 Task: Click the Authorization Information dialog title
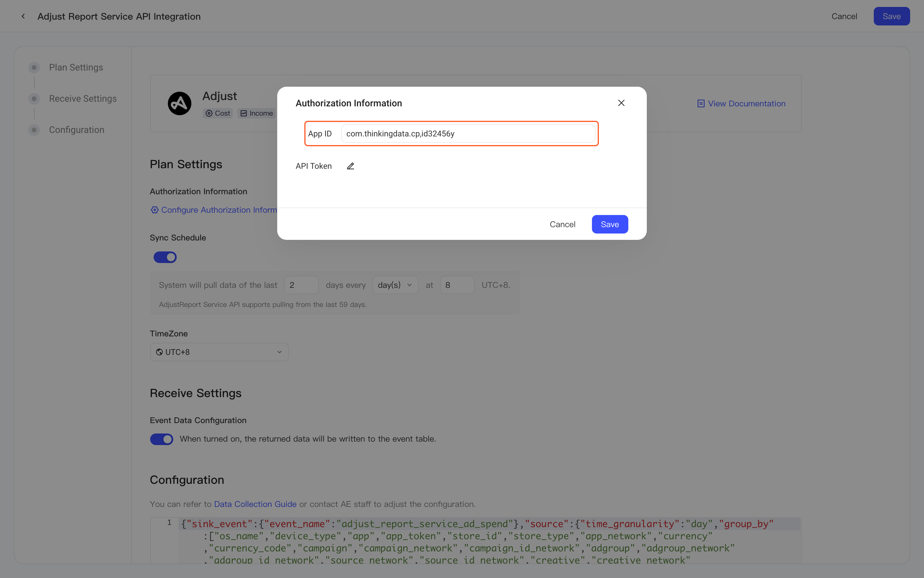tap(349, 103)
